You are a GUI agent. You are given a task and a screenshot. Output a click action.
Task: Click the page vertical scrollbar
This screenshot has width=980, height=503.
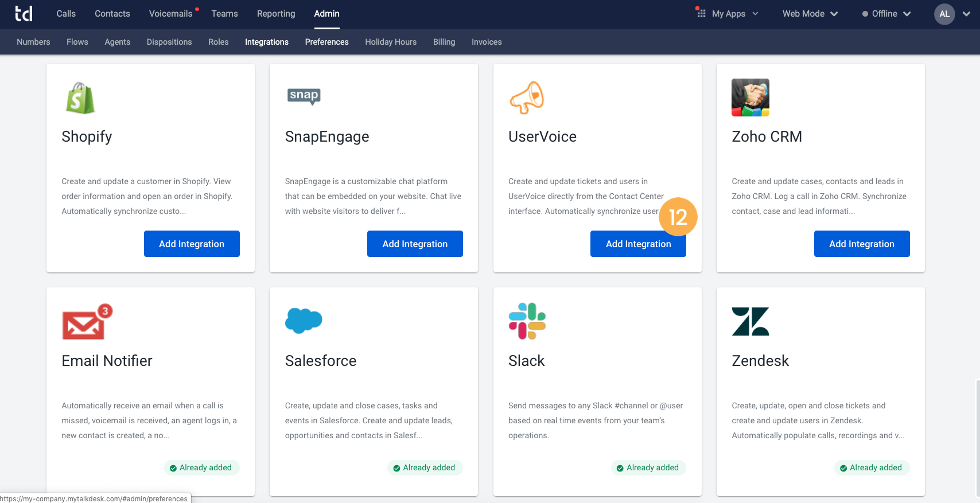click(x=977, y=437)
